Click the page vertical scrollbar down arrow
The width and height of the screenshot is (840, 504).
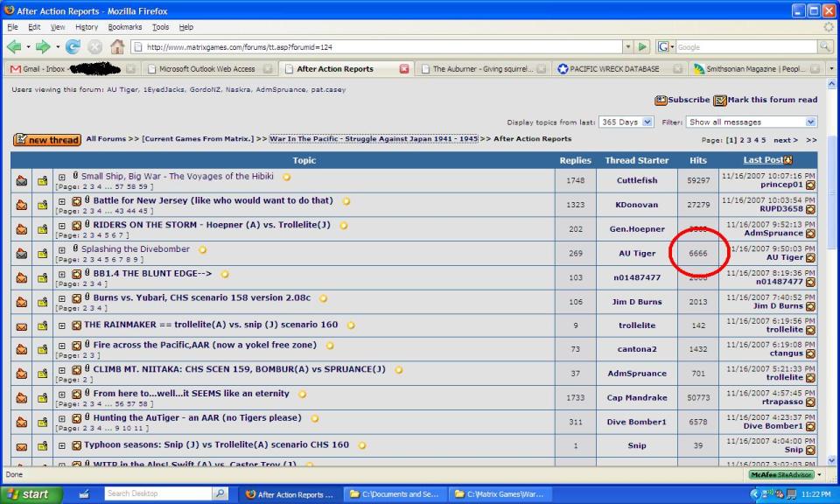831,460
